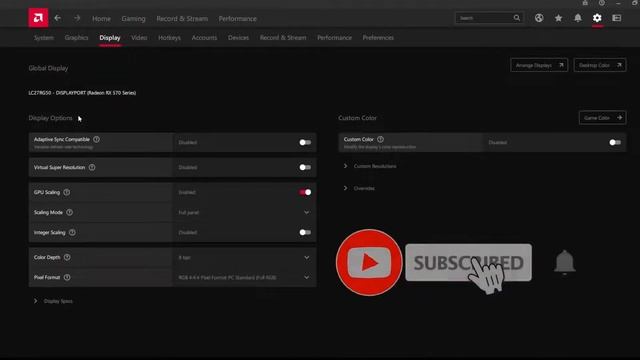Image resolution: width=640 pixels, height=360 pixels.
Task: Show help for Color Depth
Action: [x=67, y=257]
